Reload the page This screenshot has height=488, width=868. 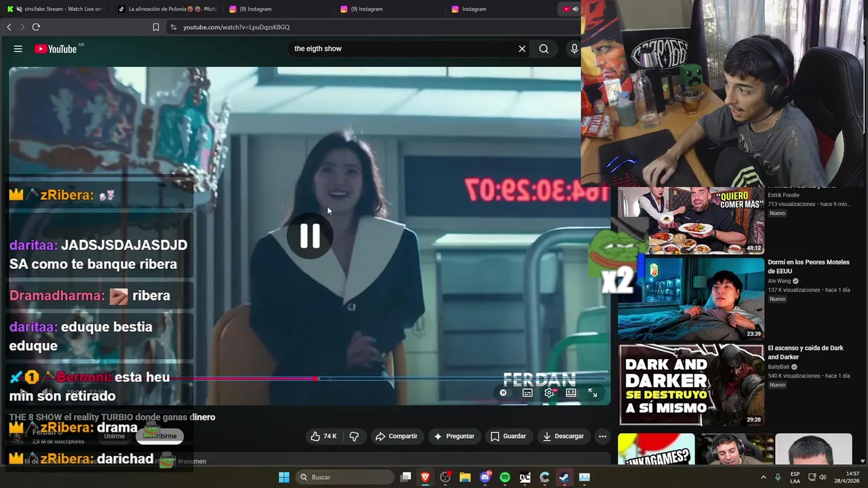[36, 27]
